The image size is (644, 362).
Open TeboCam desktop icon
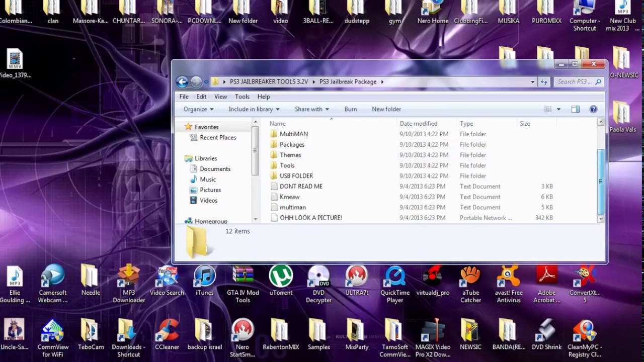pyautogui.click(x=91, y=335)
